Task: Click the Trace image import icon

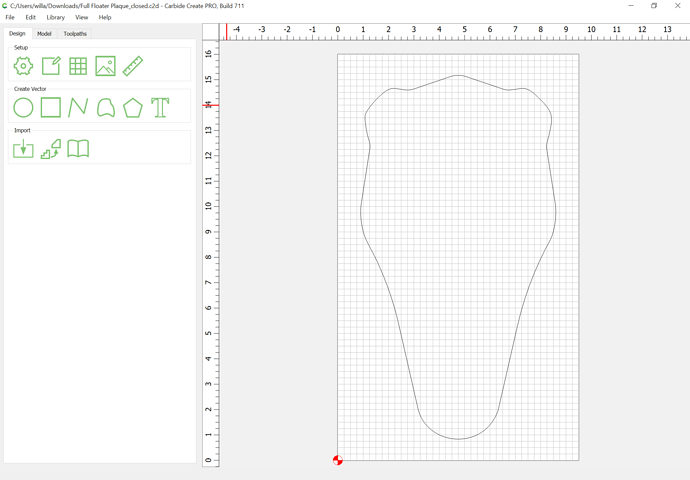Action: (x=51, y=149)
